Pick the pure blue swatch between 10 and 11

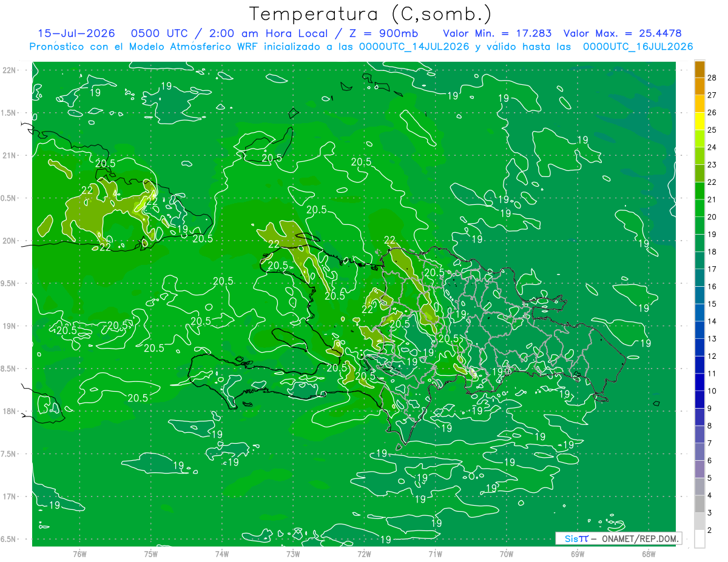coord(699,382)
